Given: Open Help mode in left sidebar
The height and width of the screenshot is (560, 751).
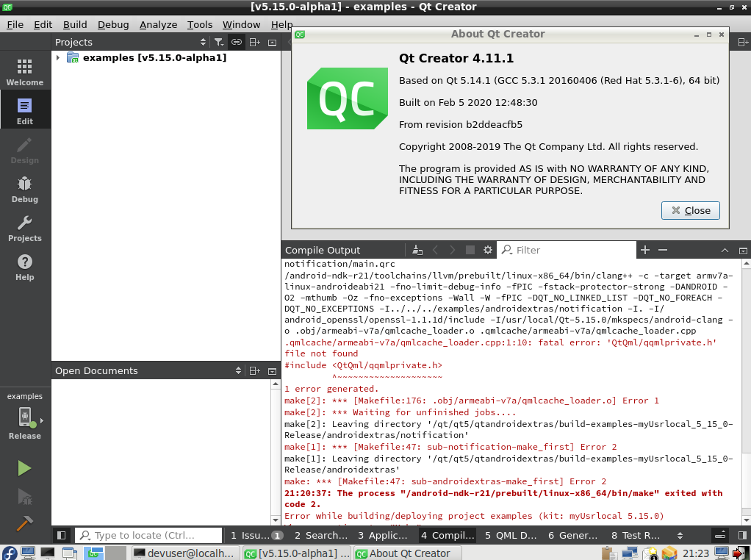Looking at the screenshot, I should (x=25, y=267).
